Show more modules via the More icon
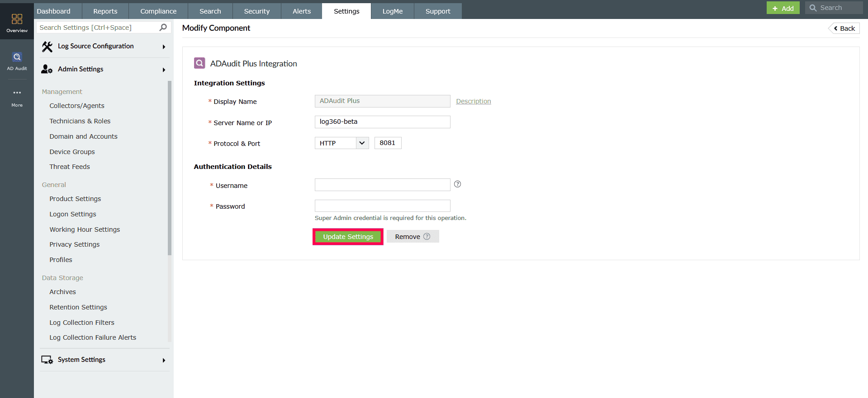 [17, 93]
